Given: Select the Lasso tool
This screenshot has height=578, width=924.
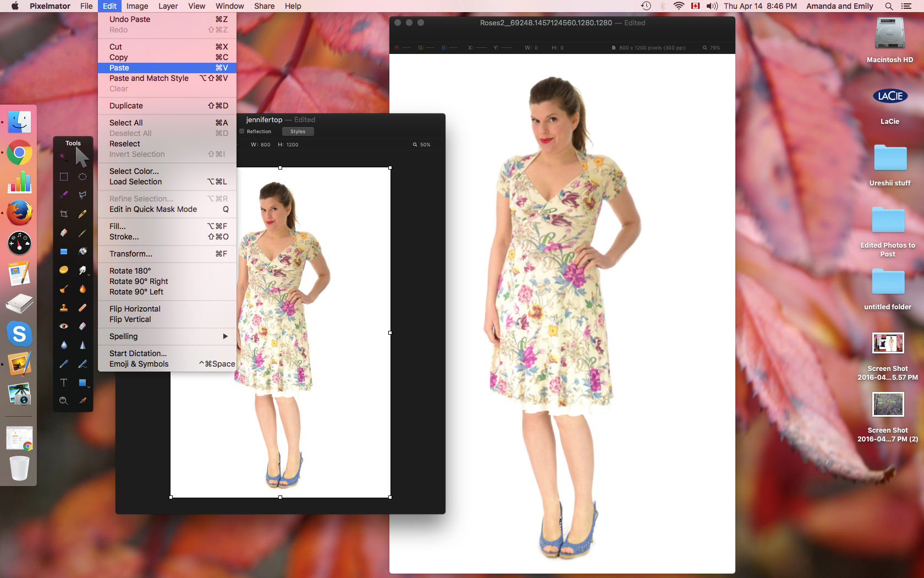Looking at the screenshot, I should coord(82,195).
